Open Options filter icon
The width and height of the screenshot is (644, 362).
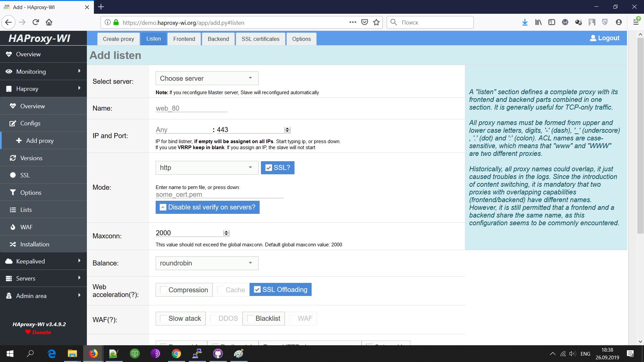tap(13, 192)
